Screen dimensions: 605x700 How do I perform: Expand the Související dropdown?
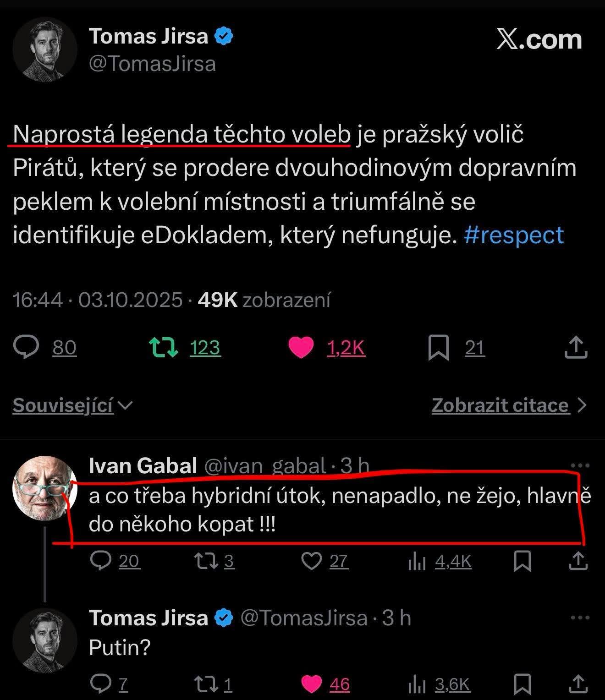(72, 405)
